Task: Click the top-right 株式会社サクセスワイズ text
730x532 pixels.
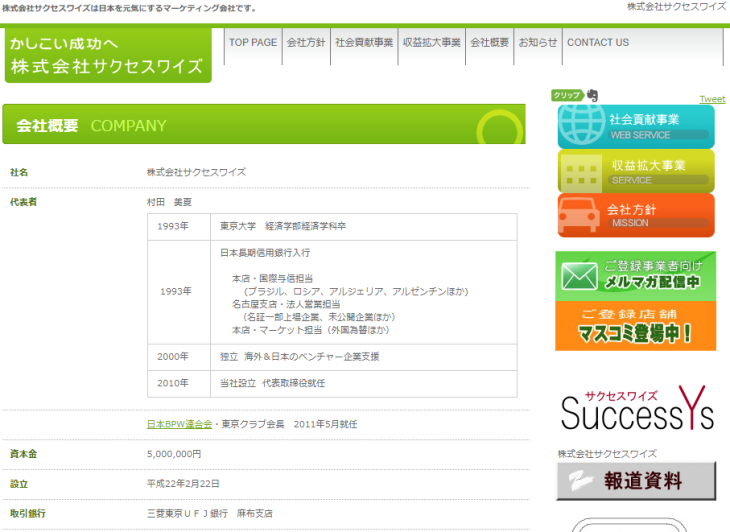Action: 676,7
